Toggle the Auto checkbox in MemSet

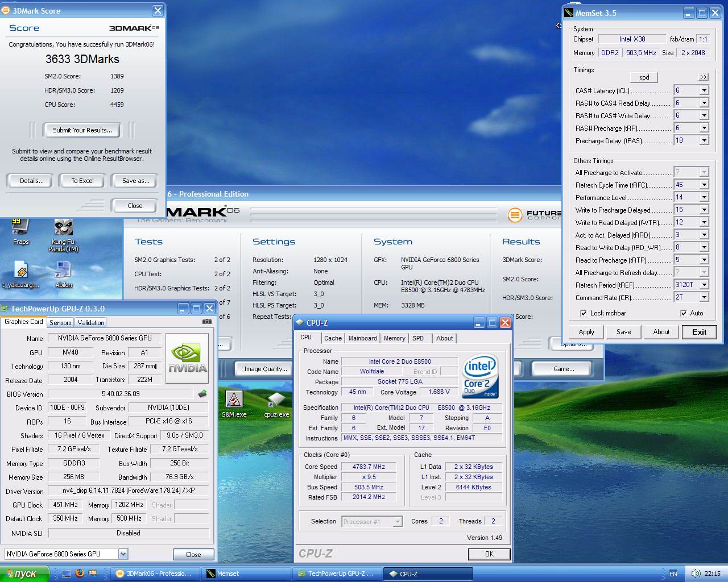683,313
